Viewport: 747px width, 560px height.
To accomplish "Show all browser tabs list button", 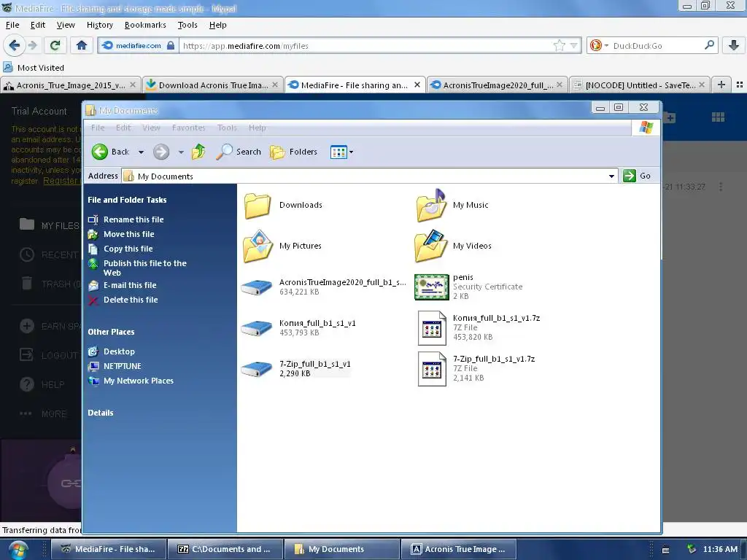I will (740, 85).
